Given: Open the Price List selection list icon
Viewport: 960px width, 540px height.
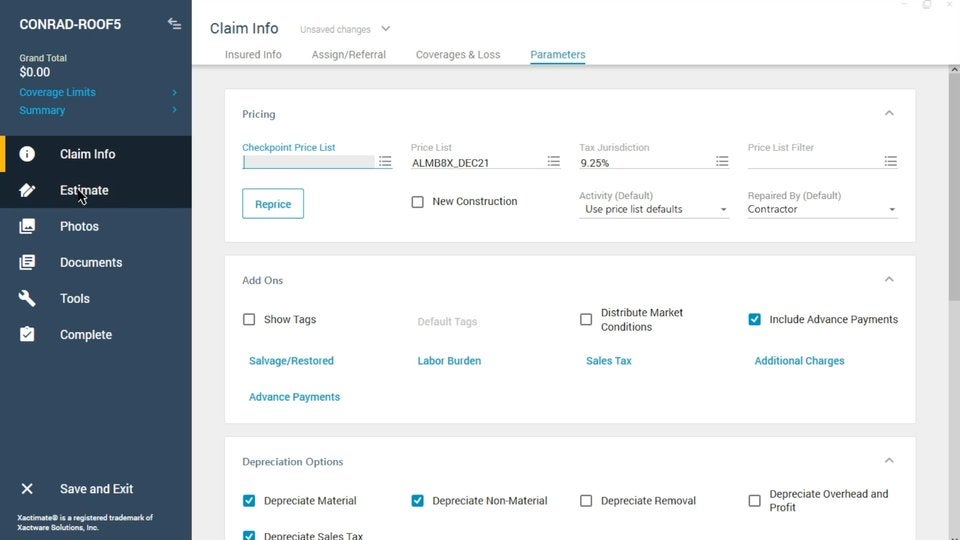Looking at the screenshot, I should click(x=554, y=161).
